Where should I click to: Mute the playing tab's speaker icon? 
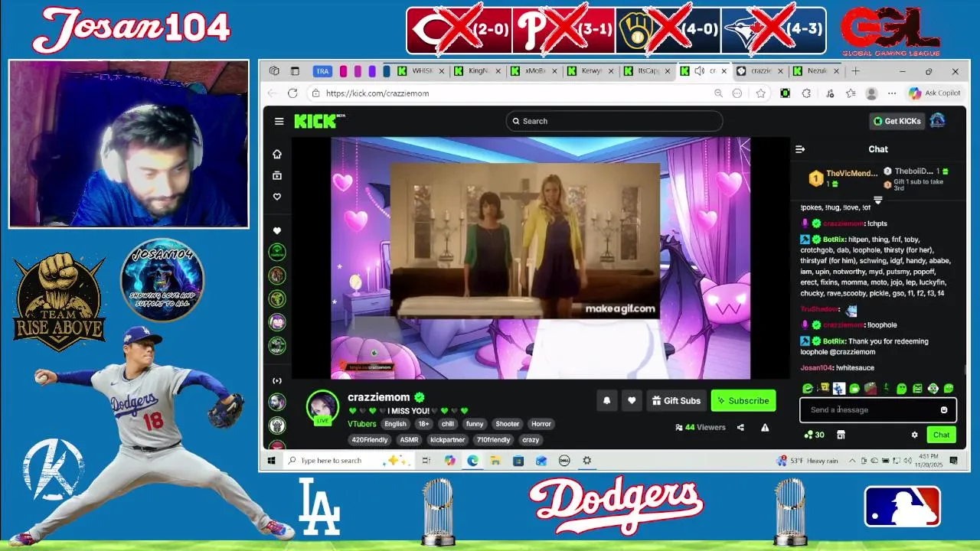(x=699, y=71)
